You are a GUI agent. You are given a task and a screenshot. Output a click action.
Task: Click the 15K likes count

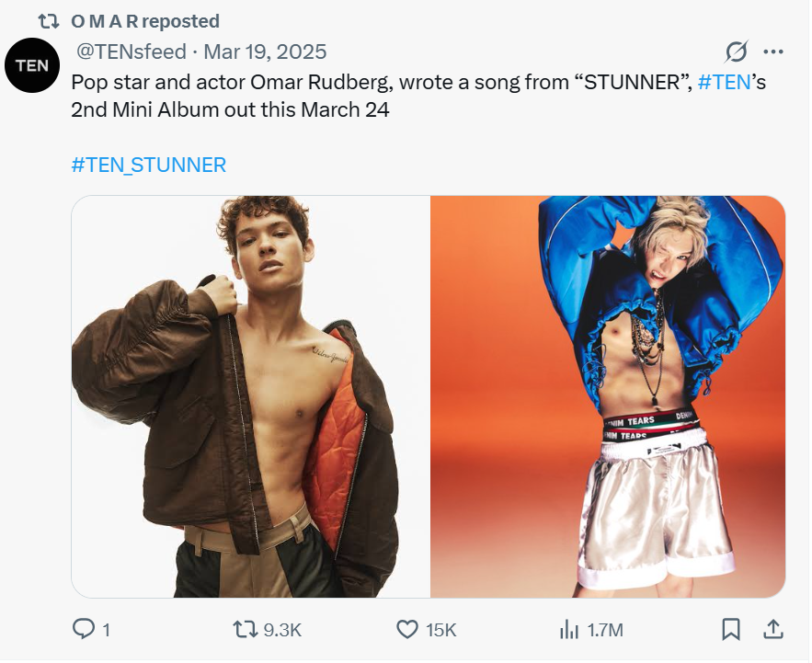[x=441, y=630]
